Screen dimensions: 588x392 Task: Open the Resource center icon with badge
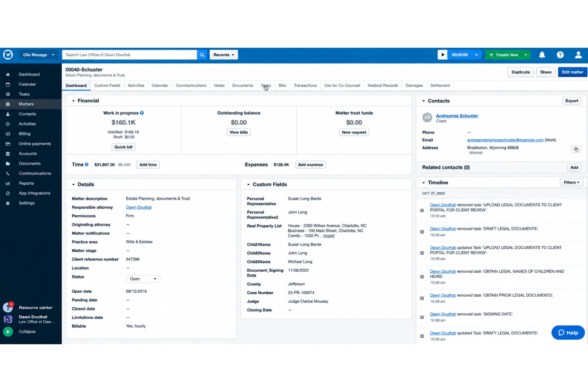[x=8, y=307]
